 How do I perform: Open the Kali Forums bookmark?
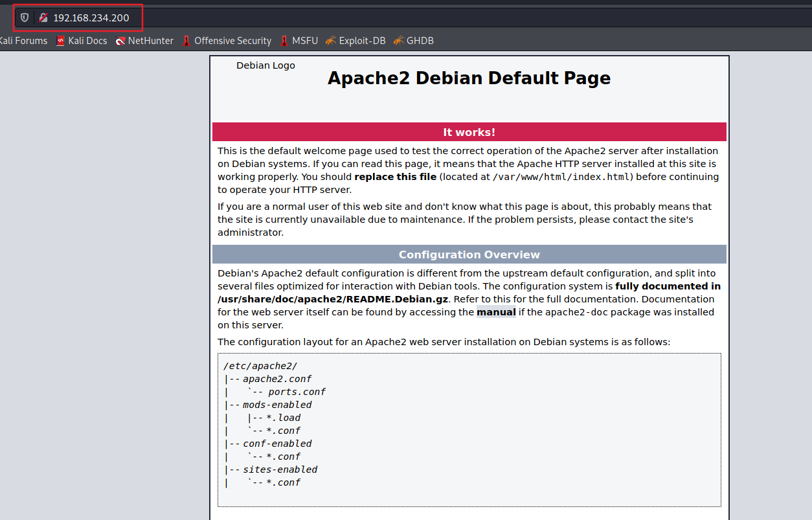[x=23, y=41]
